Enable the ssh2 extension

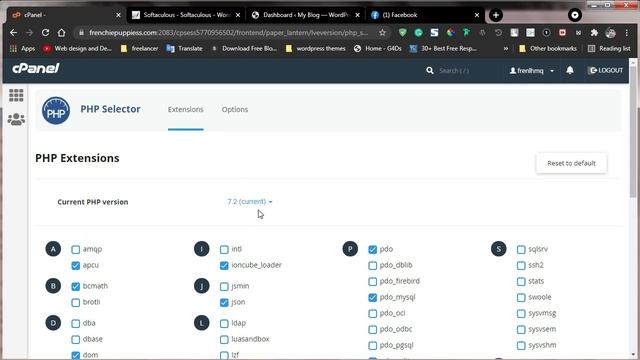(521, 266)
